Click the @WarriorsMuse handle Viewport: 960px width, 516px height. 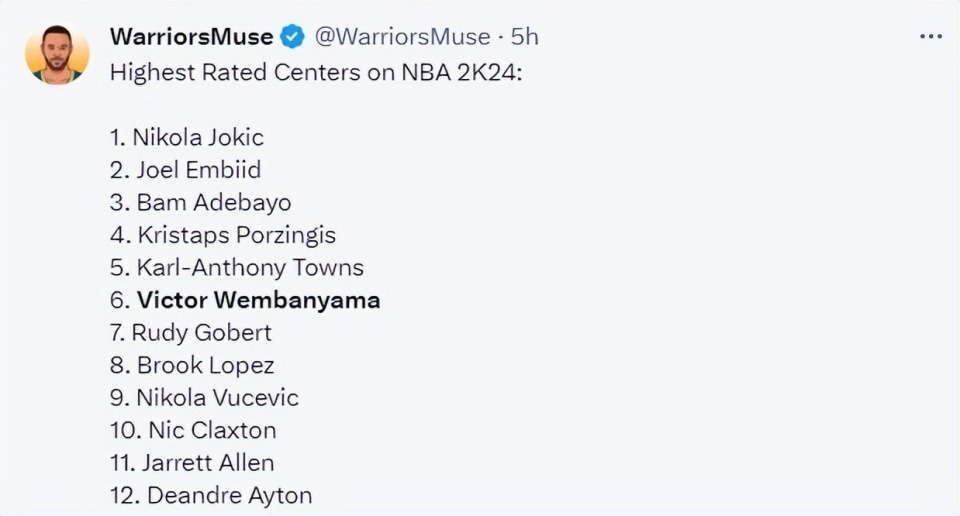pyautogui.click(x=403, y=37)
